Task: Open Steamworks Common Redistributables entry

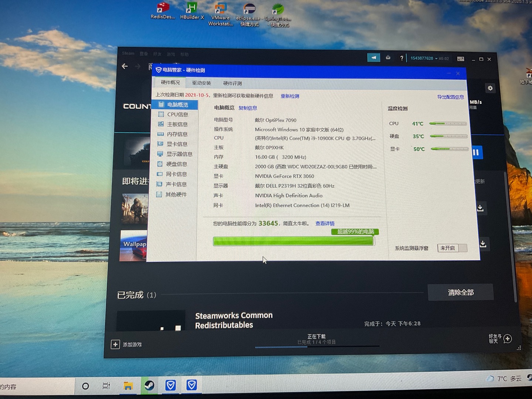Action: pos(233,320)
